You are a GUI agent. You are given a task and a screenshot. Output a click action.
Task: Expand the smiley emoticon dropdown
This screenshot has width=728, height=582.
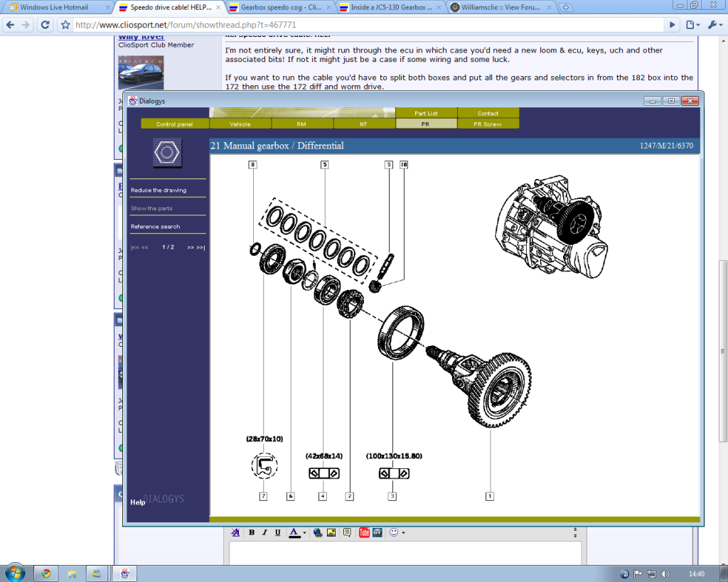tap(403, 532)
